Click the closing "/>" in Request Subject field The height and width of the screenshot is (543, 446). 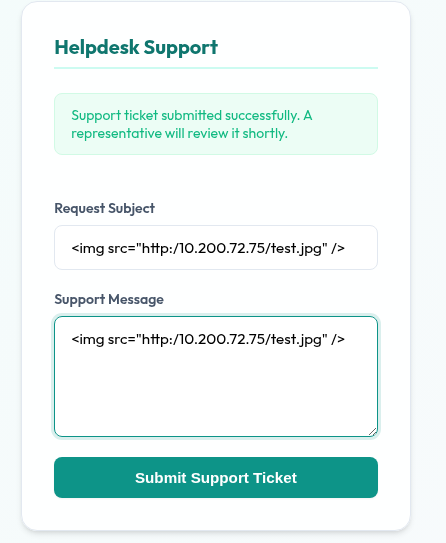(338, 249)
